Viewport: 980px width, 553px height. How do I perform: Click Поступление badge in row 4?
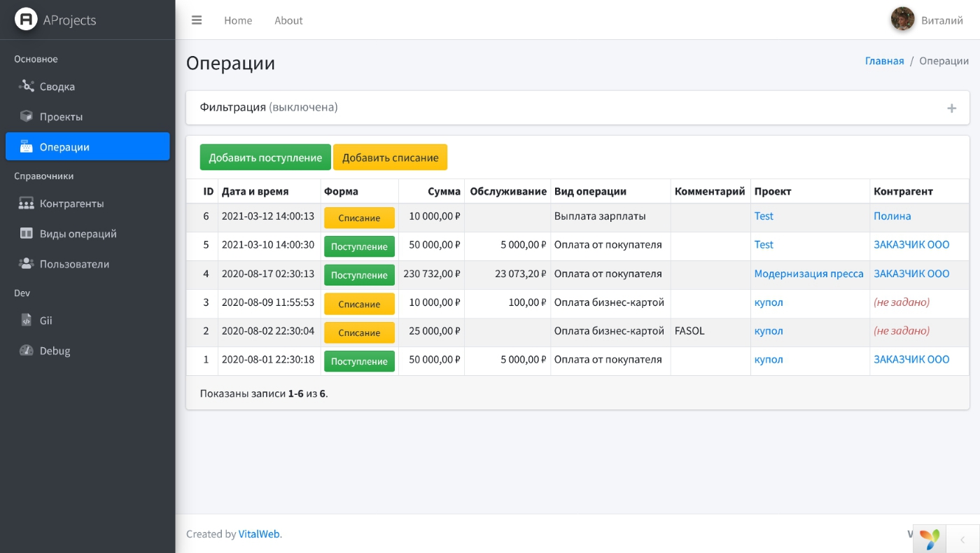tap(359, 275)
